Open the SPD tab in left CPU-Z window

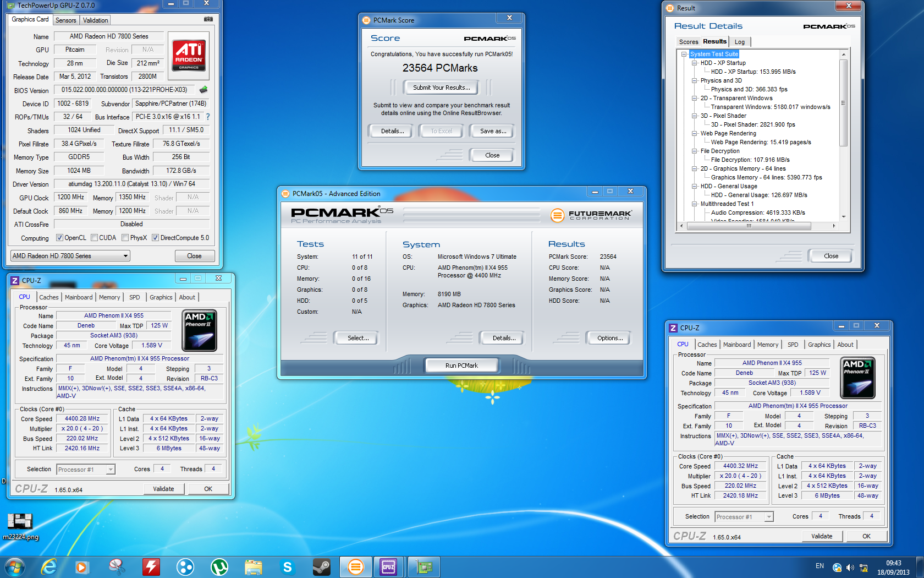135,297
